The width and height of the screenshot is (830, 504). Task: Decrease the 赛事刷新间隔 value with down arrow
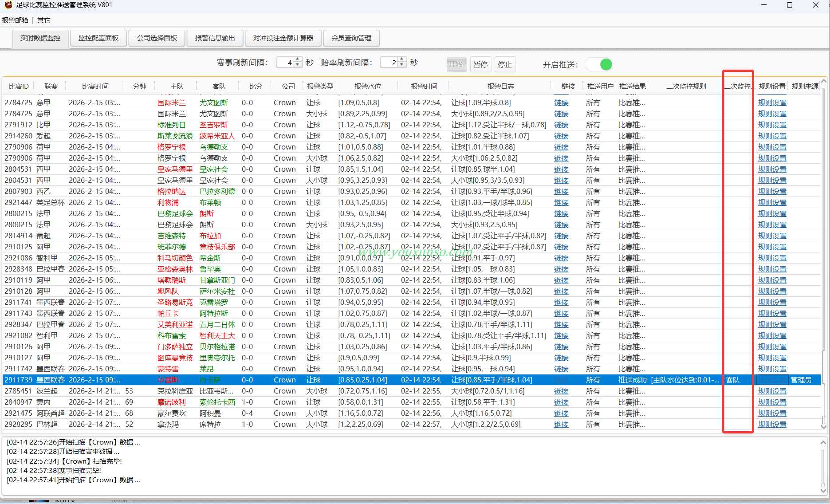click(x=298, y=65)
